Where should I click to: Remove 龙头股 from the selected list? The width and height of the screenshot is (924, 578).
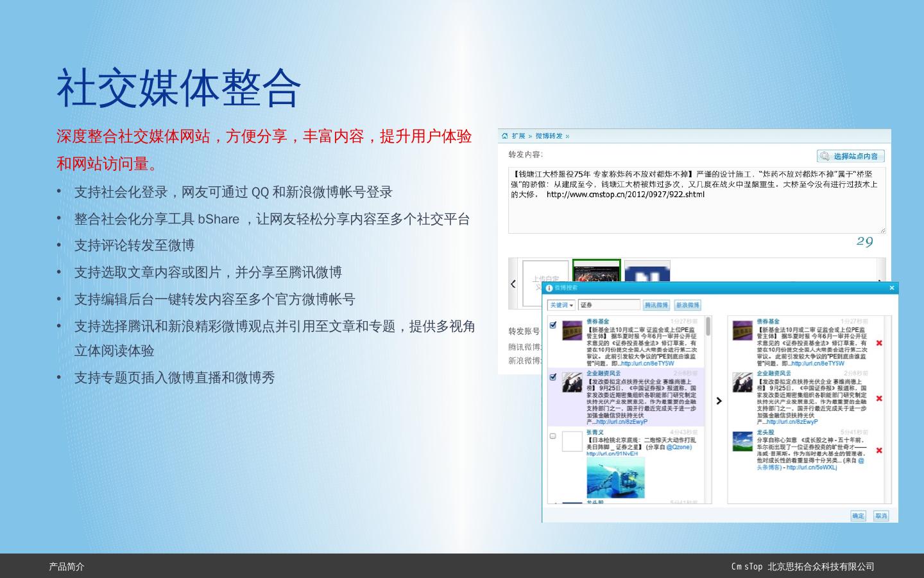pos(879,450)
